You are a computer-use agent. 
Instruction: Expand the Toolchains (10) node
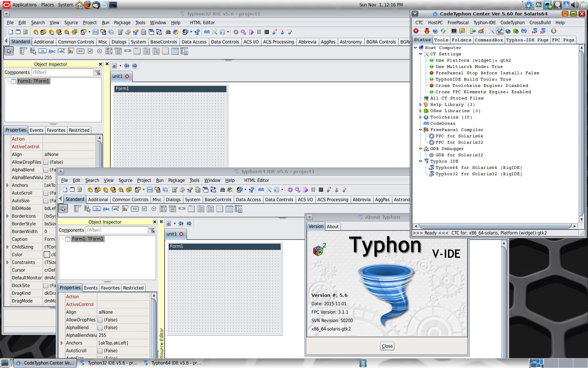[421, 117]
